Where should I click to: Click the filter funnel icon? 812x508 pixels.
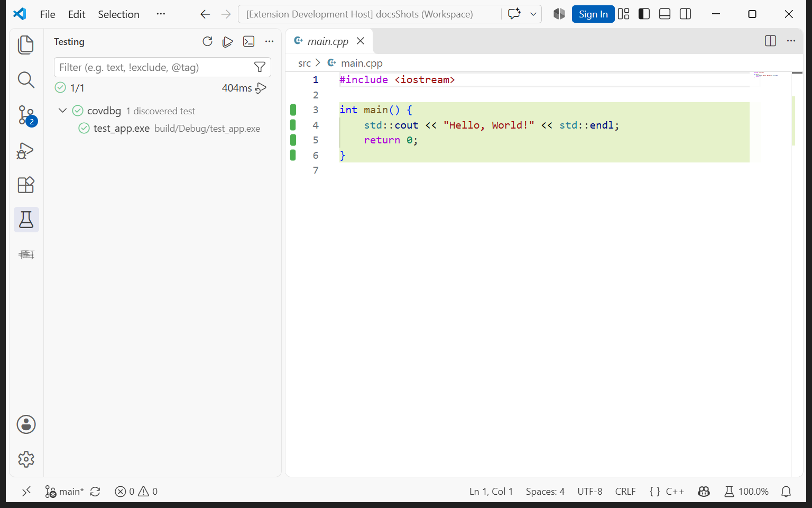260,67
